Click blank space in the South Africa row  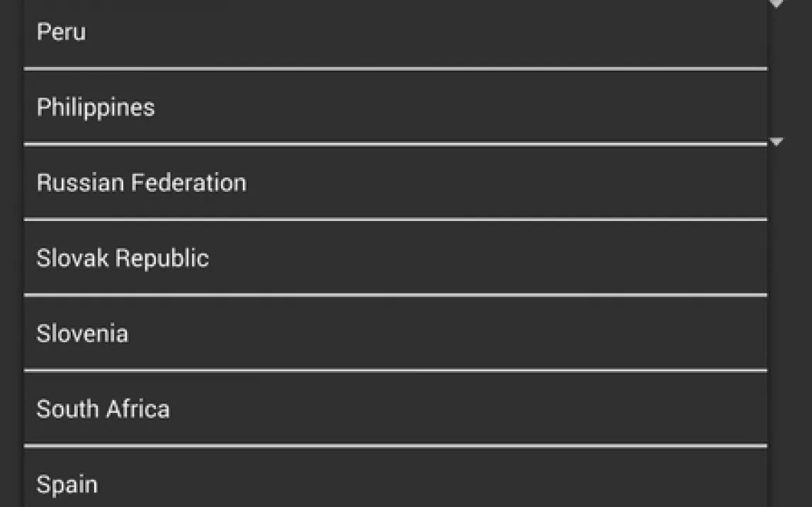[x=466, y=409]
